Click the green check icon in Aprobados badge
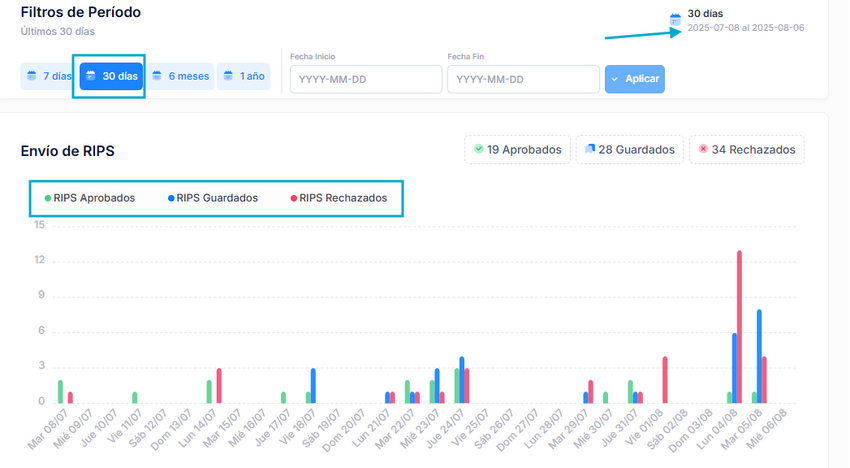The height and width of the screenshot is (468, 850). coord(479,149)
